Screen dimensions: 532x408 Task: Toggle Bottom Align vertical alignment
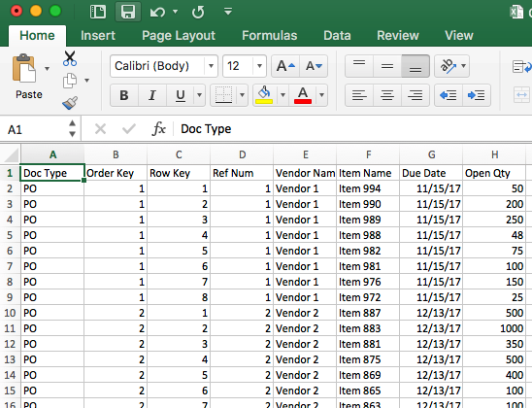pyautogui.click(x=416, y=66)
